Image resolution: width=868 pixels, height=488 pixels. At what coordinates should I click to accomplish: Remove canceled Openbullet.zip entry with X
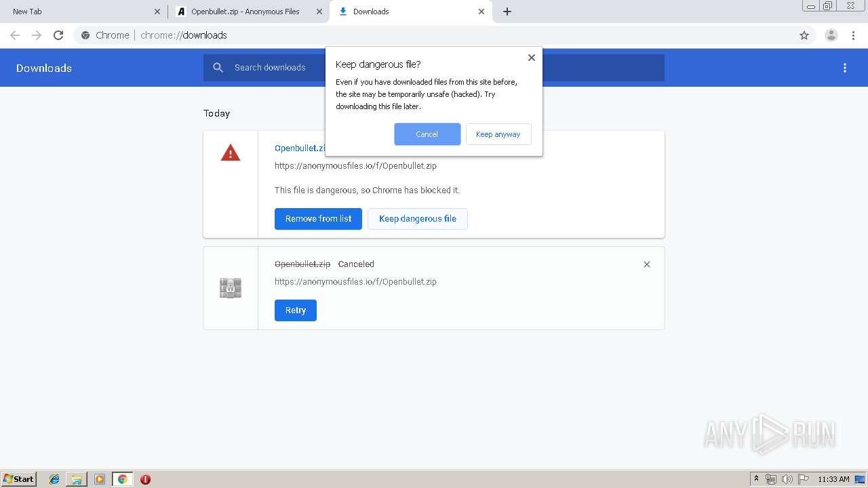pyautogui.click(x=647, y=264)
